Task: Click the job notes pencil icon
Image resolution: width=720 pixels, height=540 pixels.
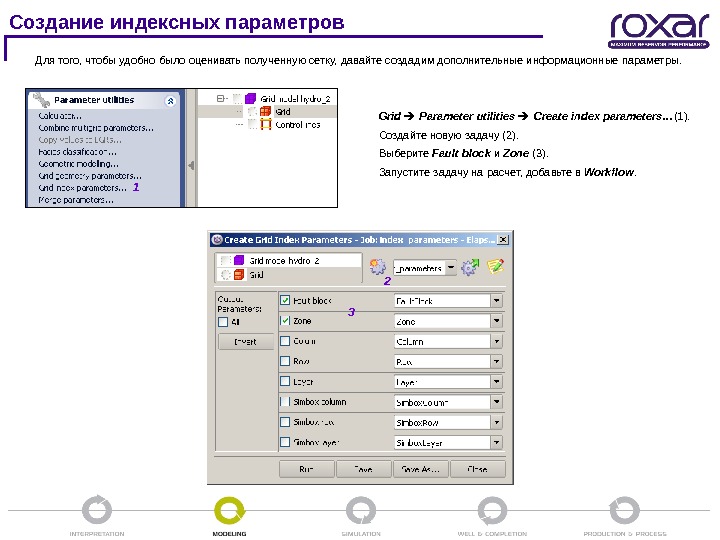Action: coord(495,266)
